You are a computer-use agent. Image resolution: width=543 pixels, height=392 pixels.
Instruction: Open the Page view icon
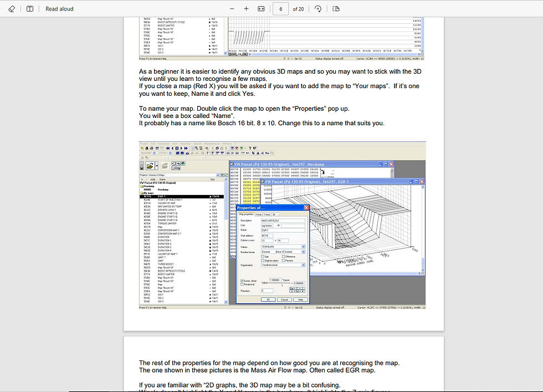pyautogui.click(x=336, y=9)
